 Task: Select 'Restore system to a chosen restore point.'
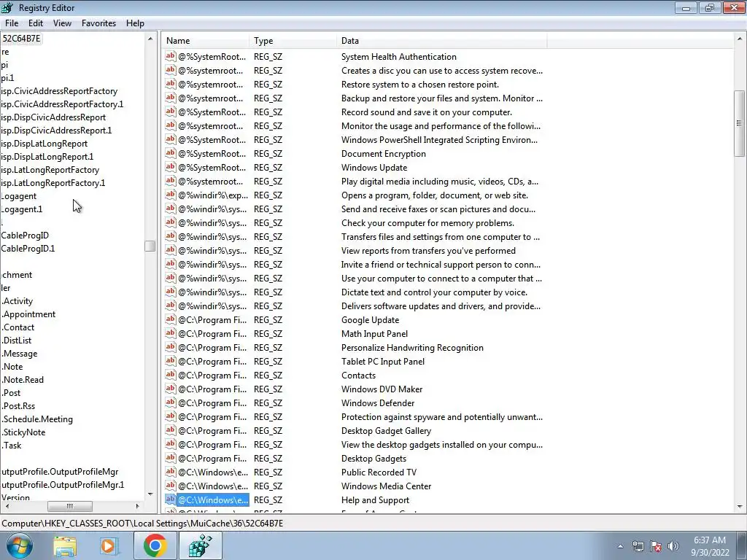coord(420,85)
